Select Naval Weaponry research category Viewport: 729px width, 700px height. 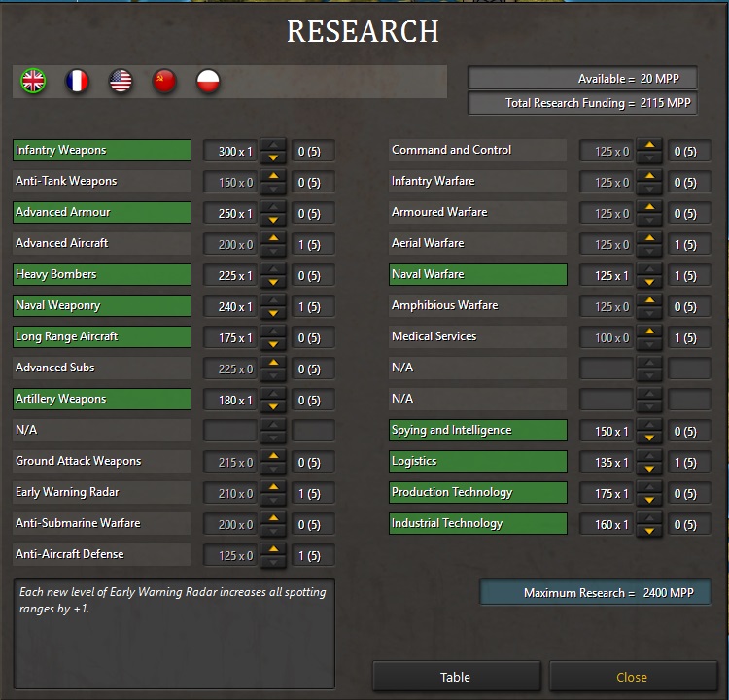[102, 306]
